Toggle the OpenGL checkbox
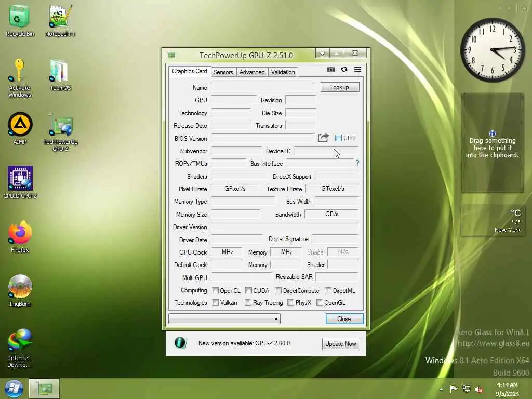This screenshot has height=399, width=532. (320, 303)
